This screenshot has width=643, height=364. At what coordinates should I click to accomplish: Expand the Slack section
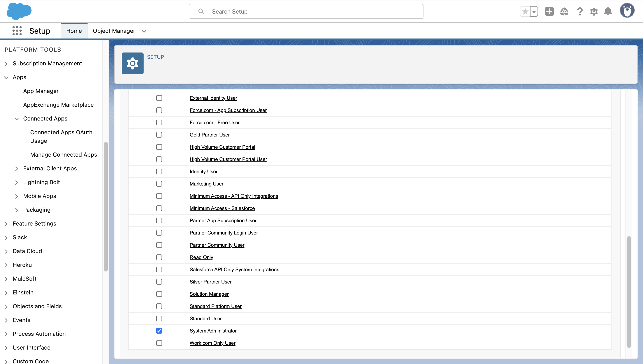click(x=6, y=238)
